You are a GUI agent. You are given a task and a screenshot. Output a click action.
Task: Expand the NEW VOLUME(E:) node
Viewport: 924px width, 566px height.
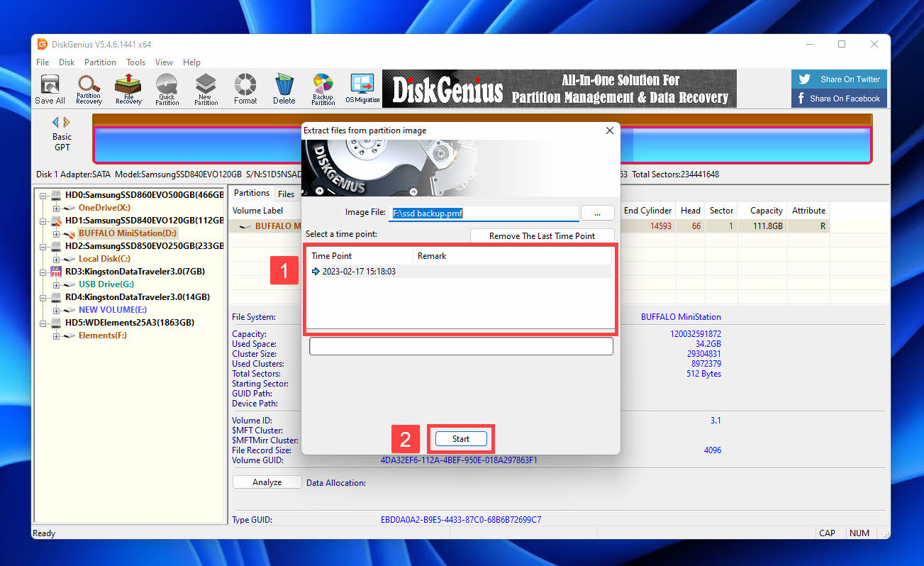click(57, 310)
